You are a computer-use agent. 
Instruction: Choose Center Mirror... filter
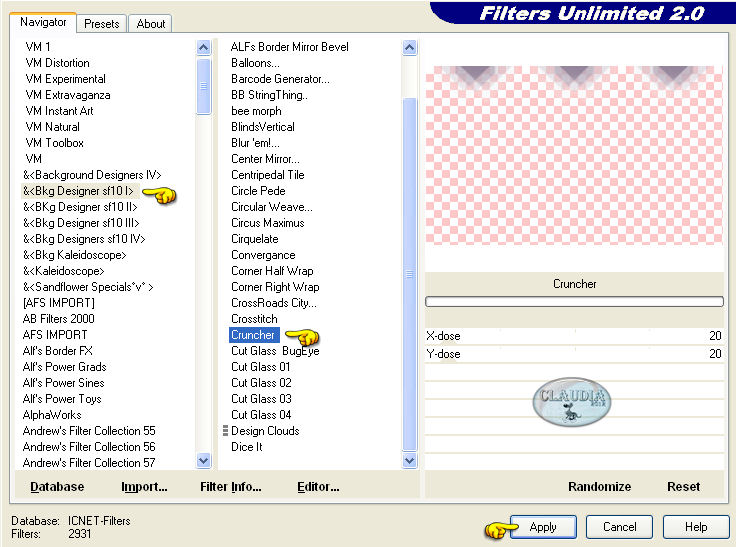[x=265, y=159]
